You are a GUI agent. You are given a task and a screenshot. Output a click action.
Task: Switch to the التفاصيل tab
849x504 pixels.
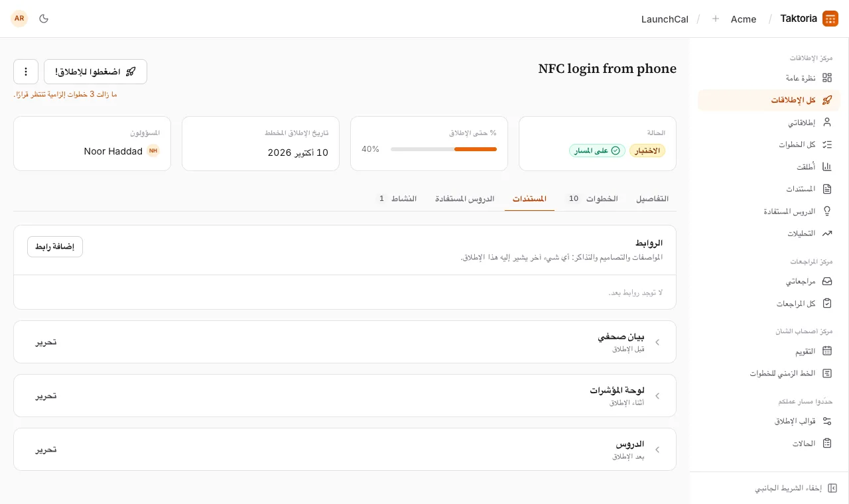pyautogui.click(x=653, y=199)
